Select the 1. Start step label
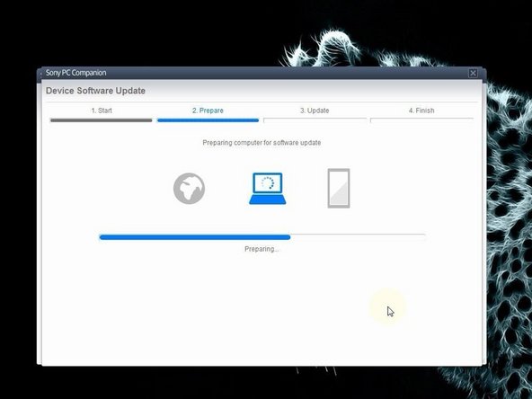The image size is (532, 399). 102,111
